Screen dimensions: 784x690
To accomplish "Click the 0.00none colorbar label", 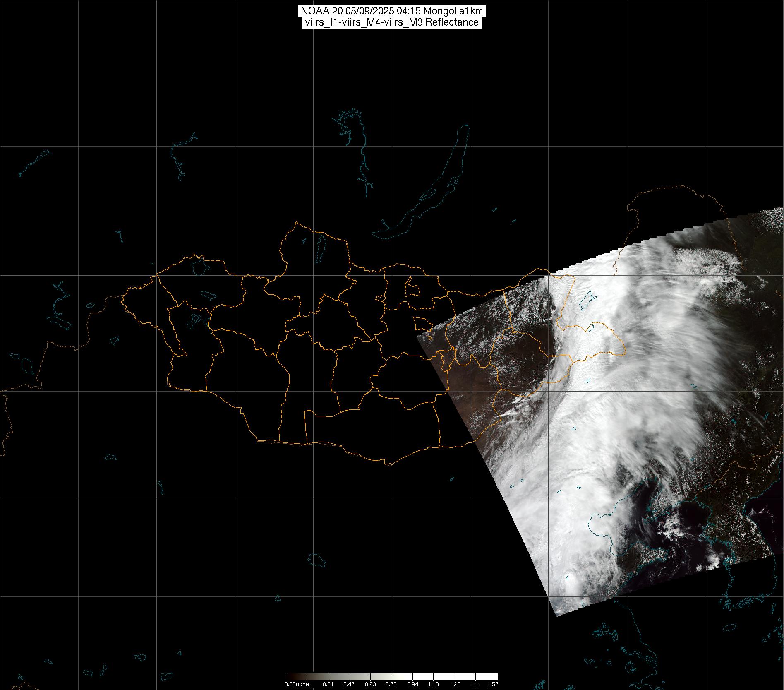I will point(296,684).
